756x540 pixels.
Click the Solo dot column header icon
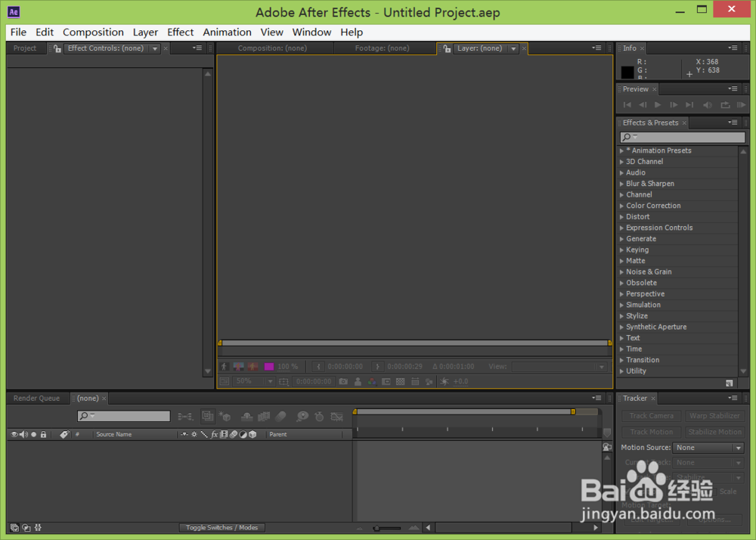[x=34, y=434]
